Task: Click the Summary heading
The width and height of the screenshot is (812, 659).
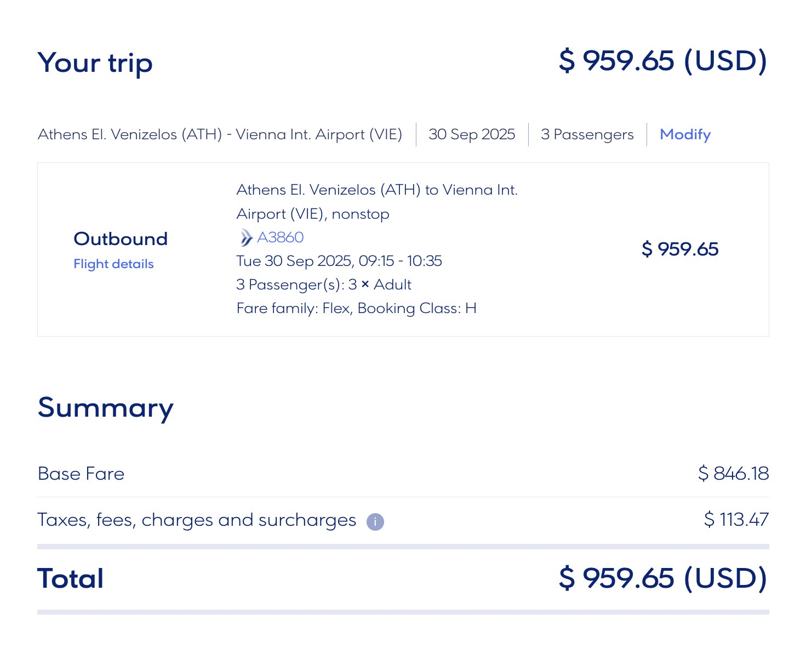Action: click(105, 408)
